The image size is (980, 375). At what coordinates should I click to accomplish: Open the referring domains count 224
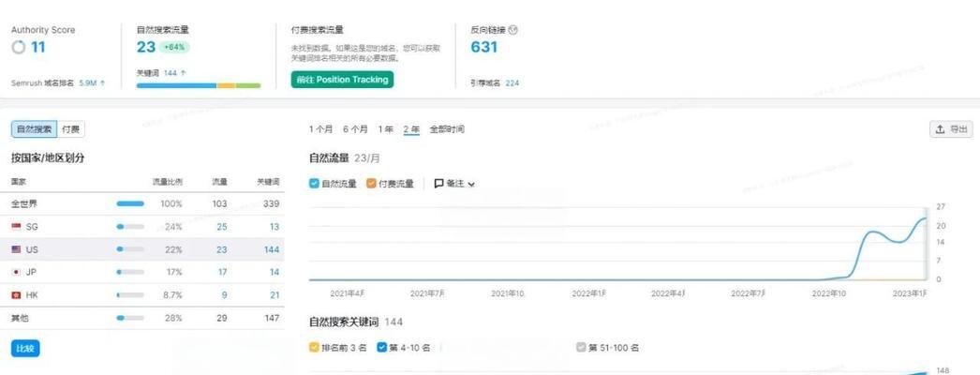click(x=512, y=82)
